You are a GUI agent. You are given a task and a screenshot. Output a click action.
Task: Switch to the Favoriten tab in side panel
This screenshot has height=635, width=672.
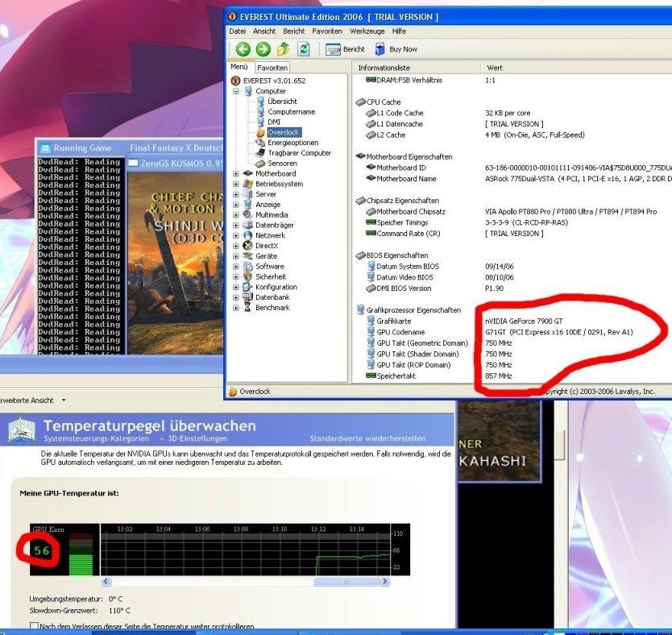pyautogui.click(x=272, y=68)
